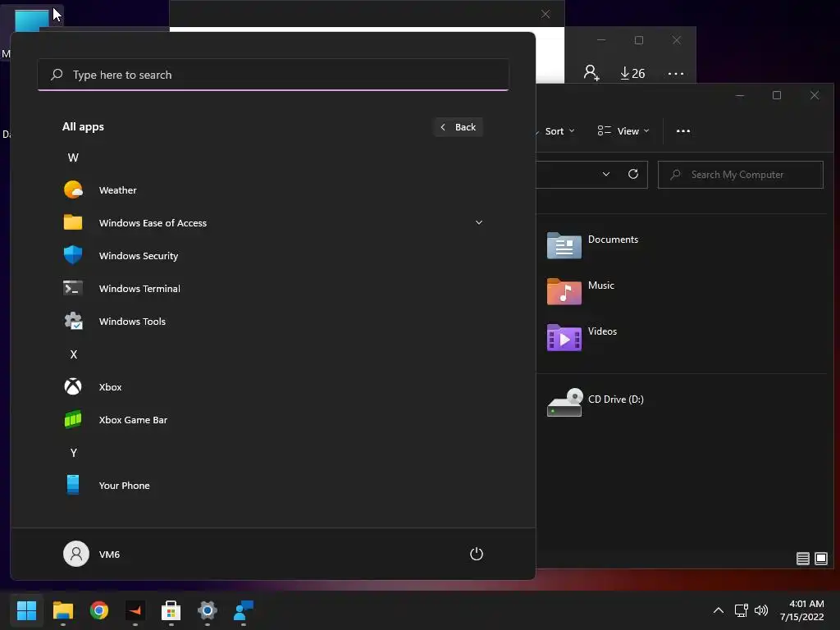Open the View dropdown in File Explorer
Viewport: 840px width, 630px height.
click(x=623, y=131)
